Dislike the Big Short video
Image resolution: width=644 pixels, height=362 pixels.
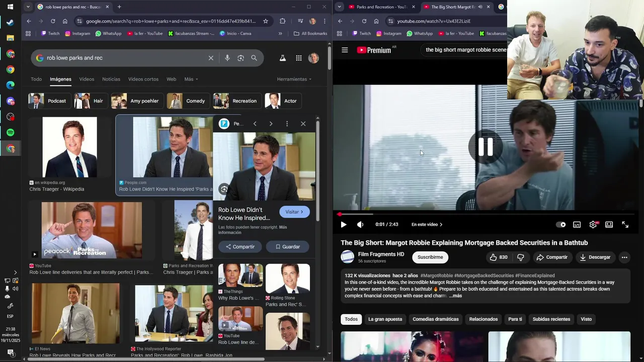(x=521, y=257)
